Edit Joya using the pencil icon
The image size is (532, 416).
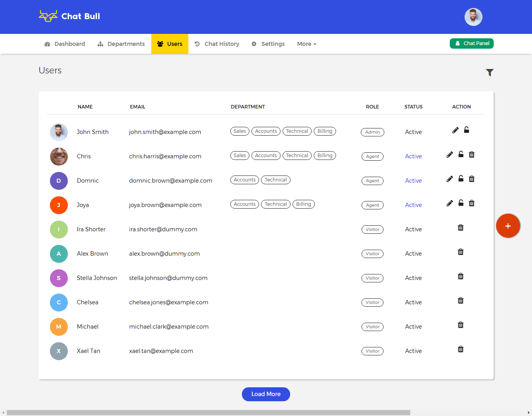coord(450,203)
